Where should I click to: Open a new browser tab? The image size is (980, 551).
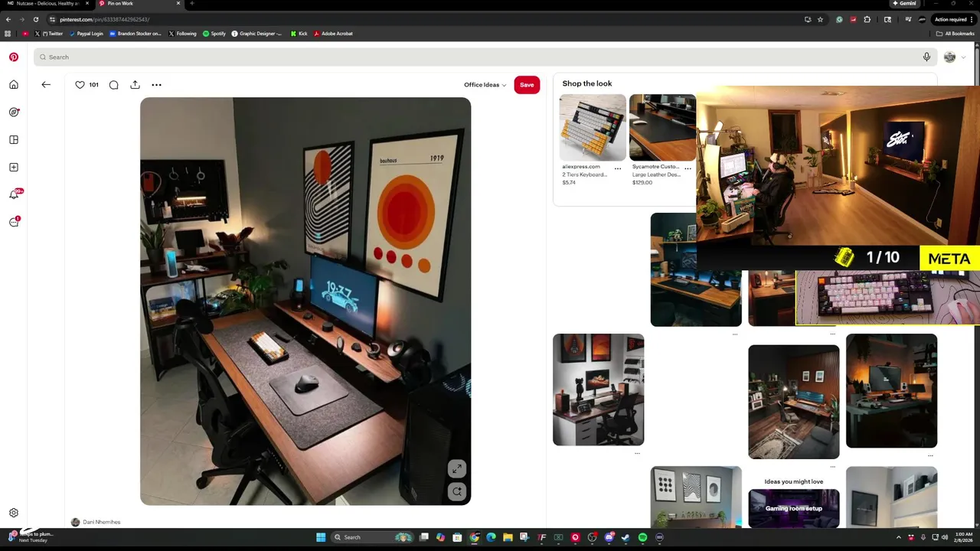(x=191, y=3)
